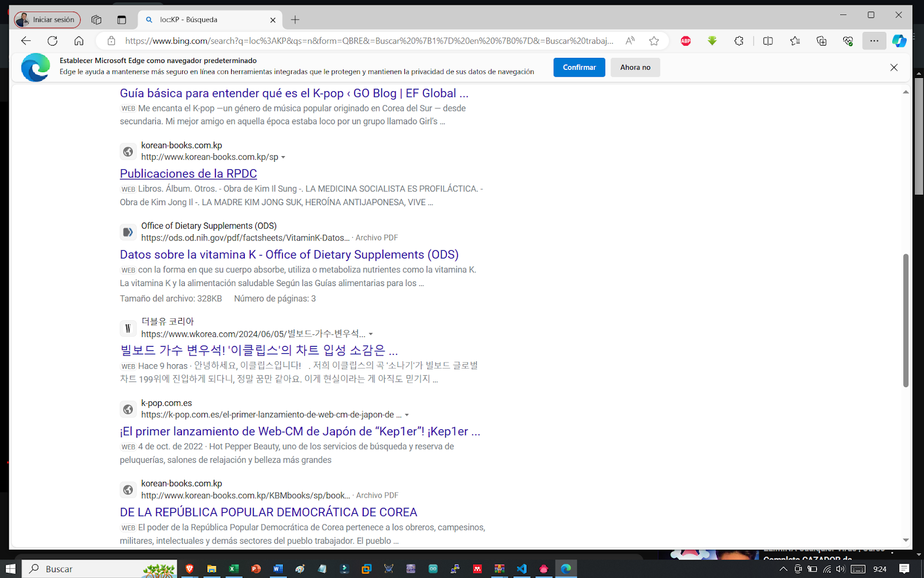Open the Korean 빌보드 가수 변우석 result

pos(259,350)
